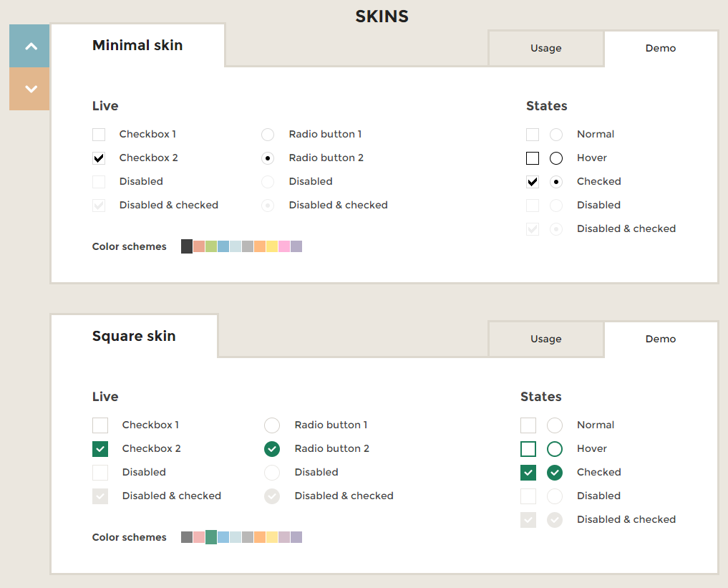Pick yellow color scheme in Minimal skin
The height and width of the screenshot is (588, 728).
point(272,246)
